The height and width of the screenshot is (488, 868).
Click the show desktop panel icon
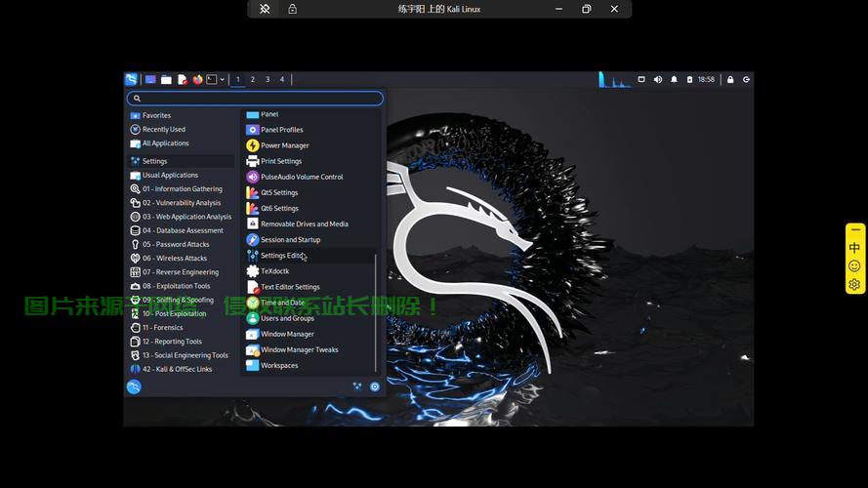pos(150,80)
